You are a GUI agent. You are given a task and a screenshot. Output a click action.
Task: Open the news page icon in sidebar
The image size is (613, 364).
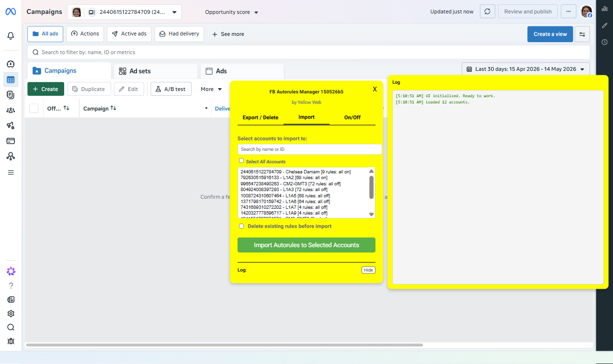pyautogui.click(x=11, y=299)
